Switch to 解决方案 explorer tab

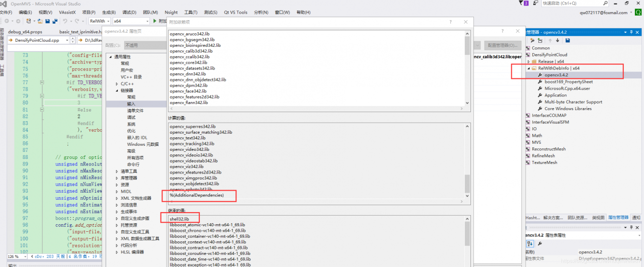554,218
